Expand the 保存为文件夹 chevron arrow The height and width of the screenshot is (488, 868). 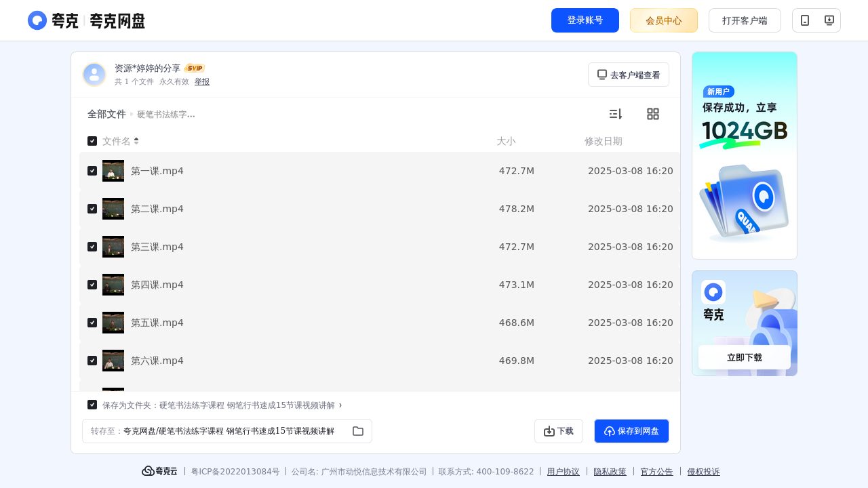pyautogui.click(x=340, y=405)
